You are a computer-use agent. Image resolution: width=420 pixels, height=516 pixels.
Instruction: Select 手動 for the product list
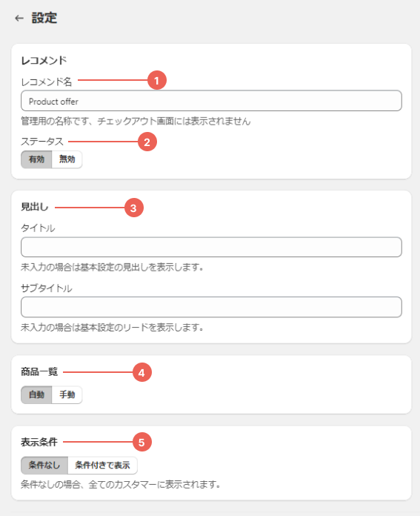click(67, 394)
